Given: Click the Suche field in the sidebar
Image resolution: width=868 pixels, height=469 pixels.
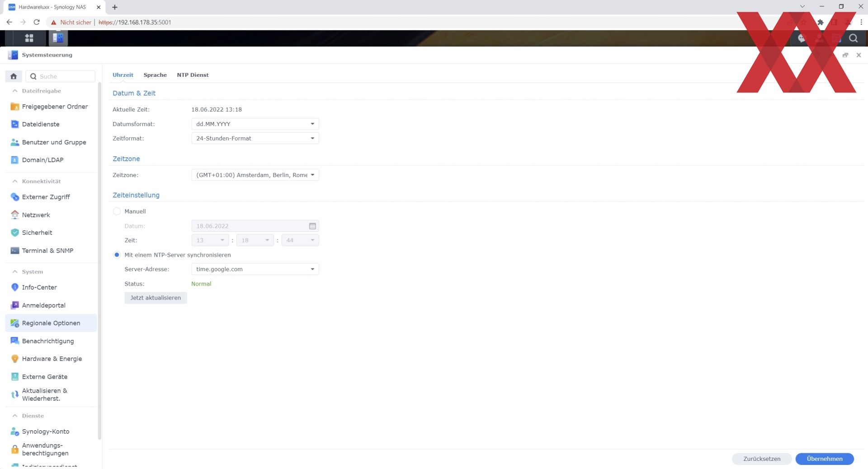Looking at the screenshot, I should [x=61, y=76].
